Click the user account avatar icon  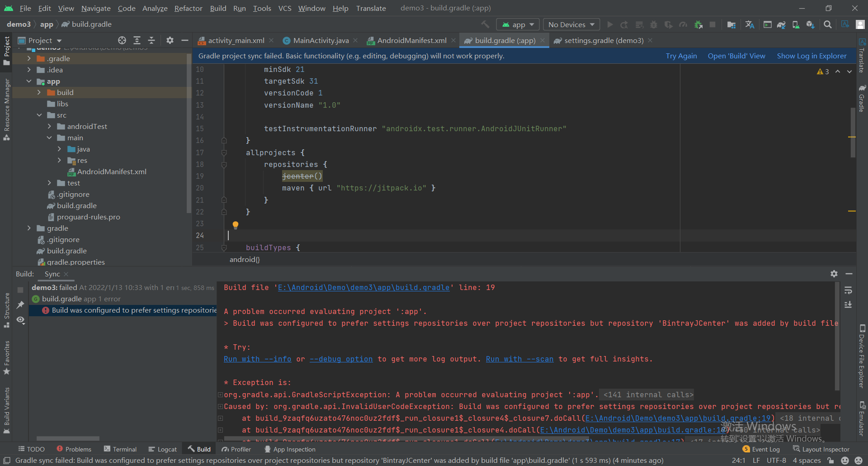tap(860, 24)
